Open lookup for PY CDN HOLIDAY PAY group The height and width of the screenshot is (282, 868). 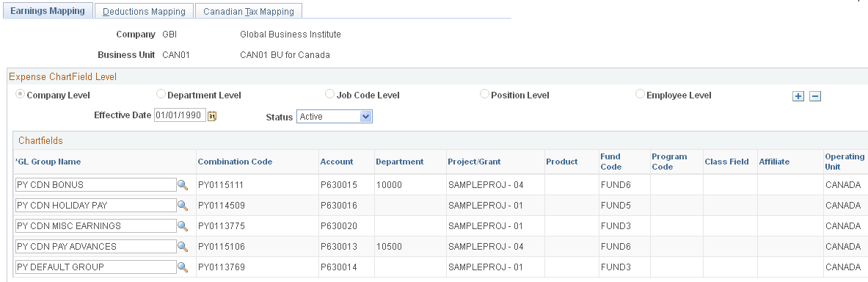[x=183, y=206]
